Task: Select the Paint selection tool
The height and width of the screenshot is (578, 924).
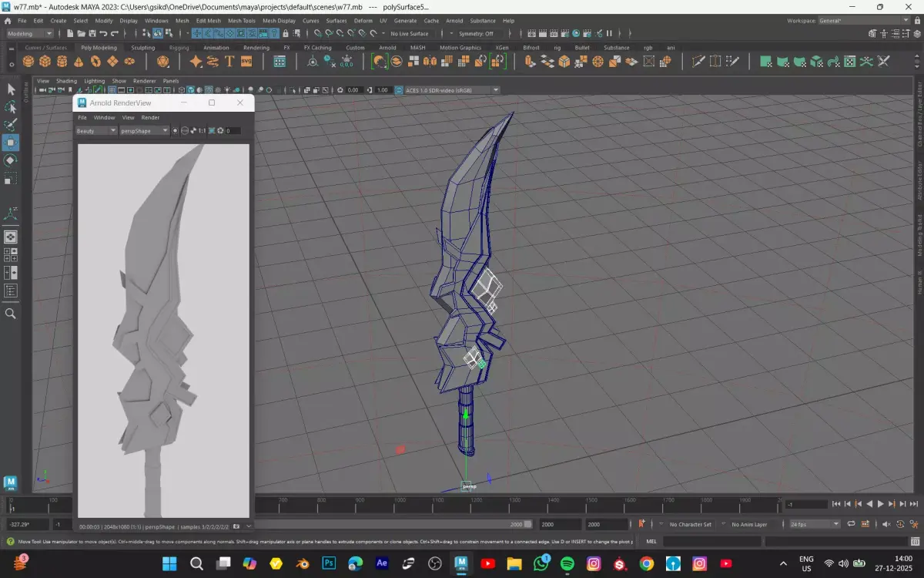Action: 11,125
